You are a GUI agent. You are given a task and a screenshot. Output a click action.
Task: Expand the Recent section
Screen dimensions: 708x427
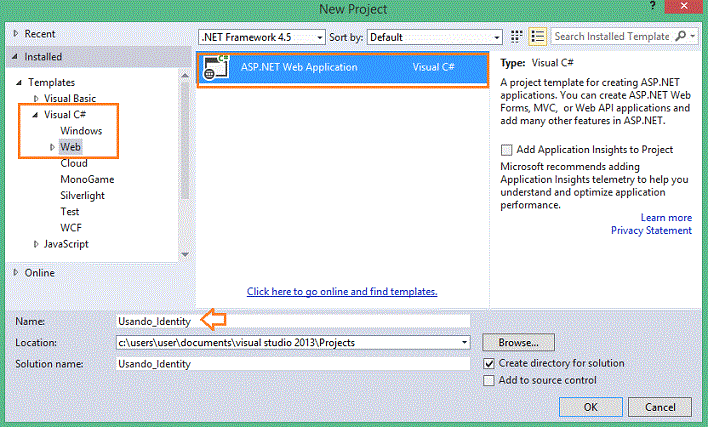(16, 33)
